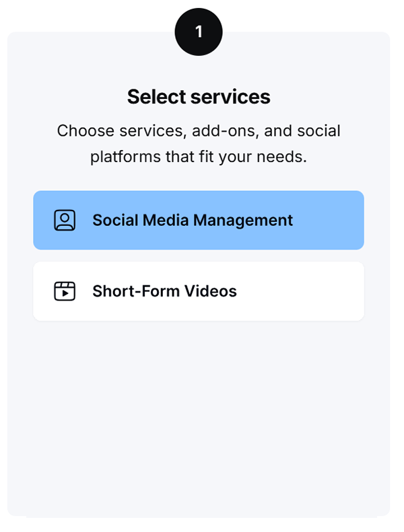Viewport: 404px width, 532px height.
Task: Click the number 1 inside the black circle
Action: click(x=199, y=32)
